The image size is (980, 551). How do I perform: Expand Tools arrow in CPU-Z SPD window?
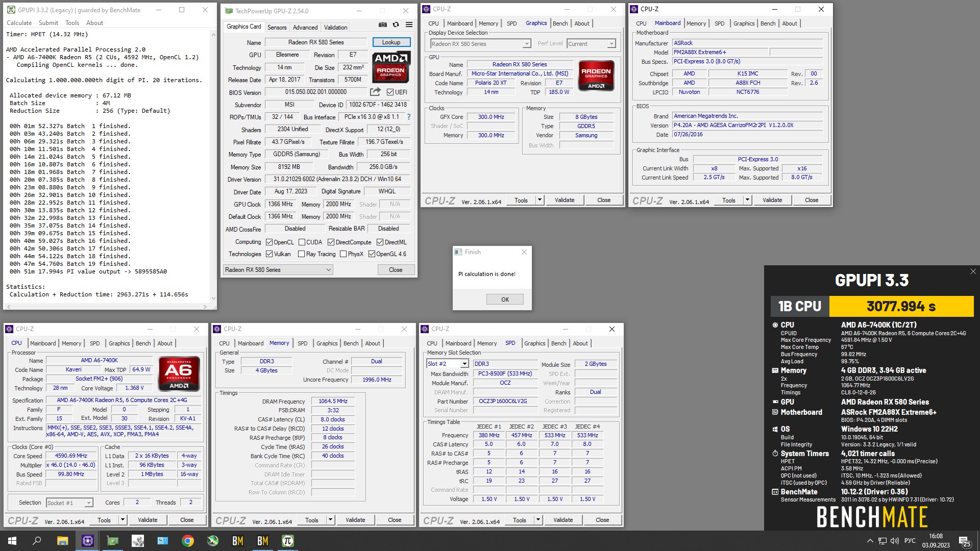point(538,520)
